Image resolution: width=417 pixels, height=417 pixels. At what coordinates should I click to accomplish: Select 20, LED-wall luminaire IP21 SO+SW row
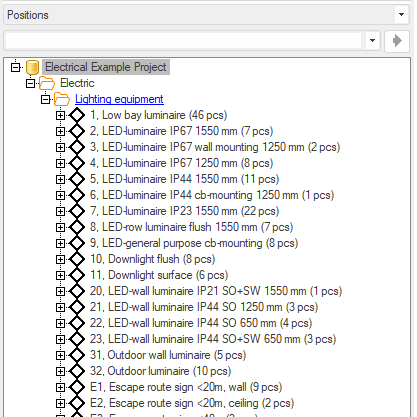click(216, 291)
